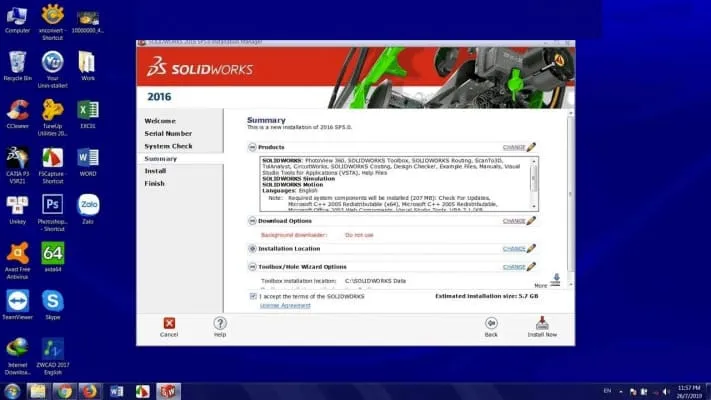Click the Install Now button
Viewport: 711px width, 400px height.
(542, 327)
